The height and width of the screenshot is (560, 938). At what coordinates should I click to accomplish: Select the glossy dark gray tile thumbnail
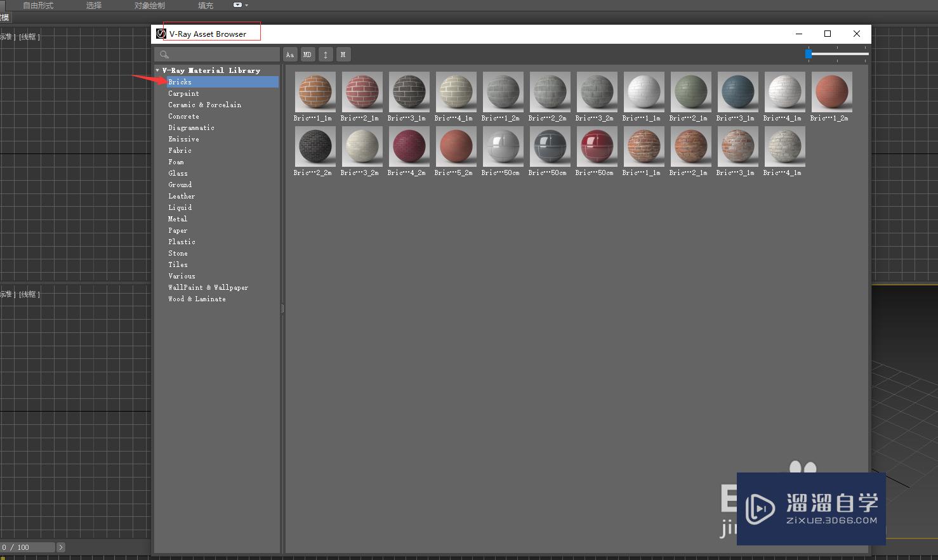point(550,147)
